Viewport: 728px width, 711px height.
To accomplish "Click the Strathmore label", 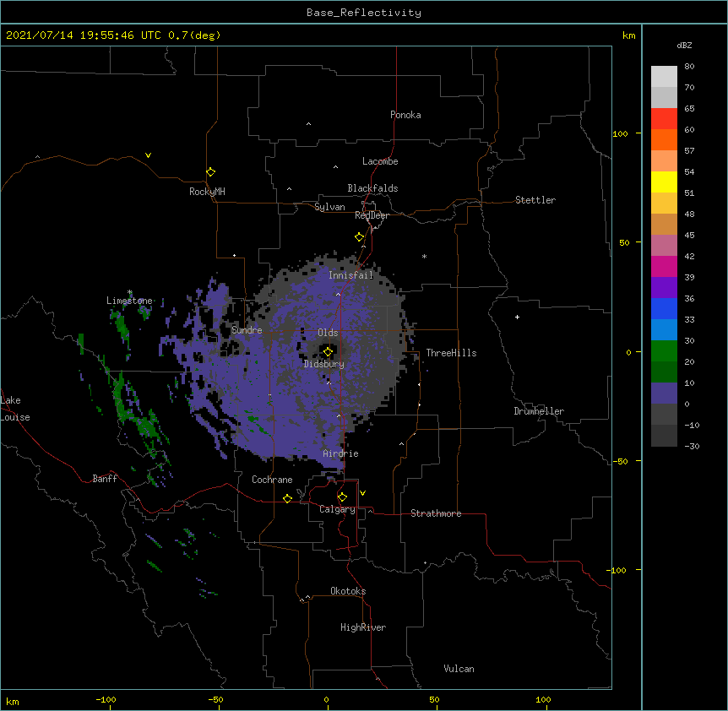I will (436, 513).
